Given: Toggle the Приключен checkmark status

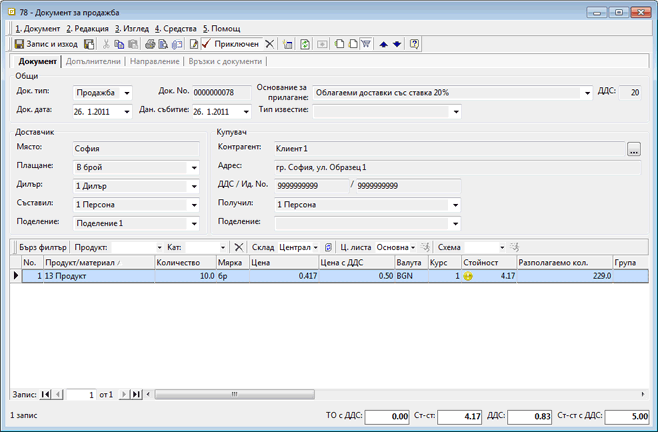Looking at the screenshot, I should [x=230, y=45].
